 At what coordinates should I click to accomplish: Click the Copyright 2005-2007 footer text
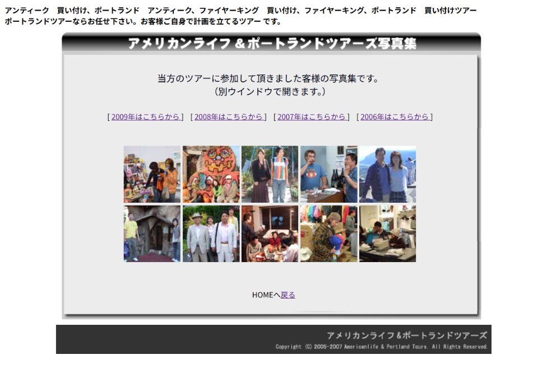click(381, 347)
